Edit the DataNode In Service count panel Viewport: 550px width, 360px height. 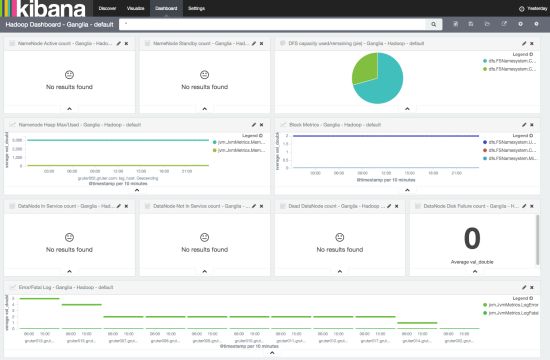(119, 206)
